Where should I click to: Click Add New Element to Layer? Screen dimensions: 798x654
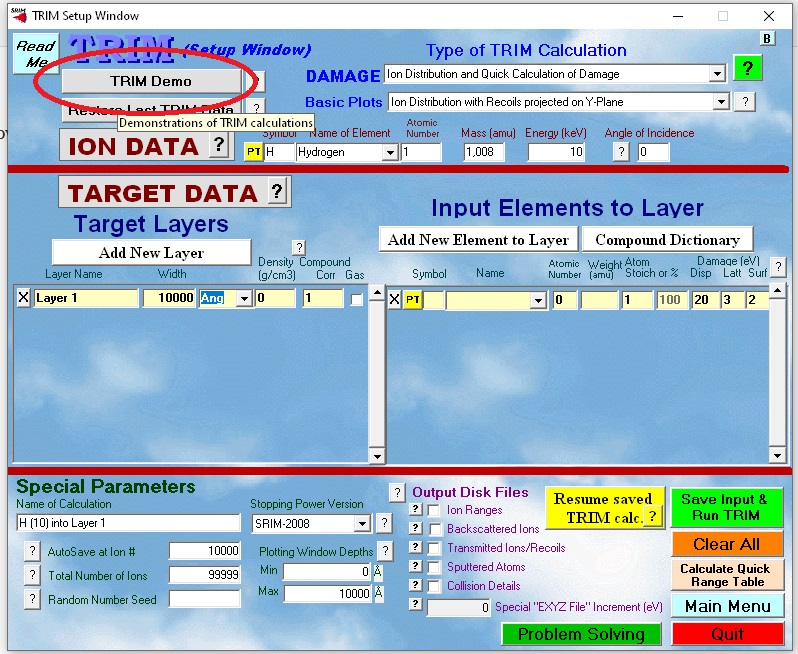(478, 239)
